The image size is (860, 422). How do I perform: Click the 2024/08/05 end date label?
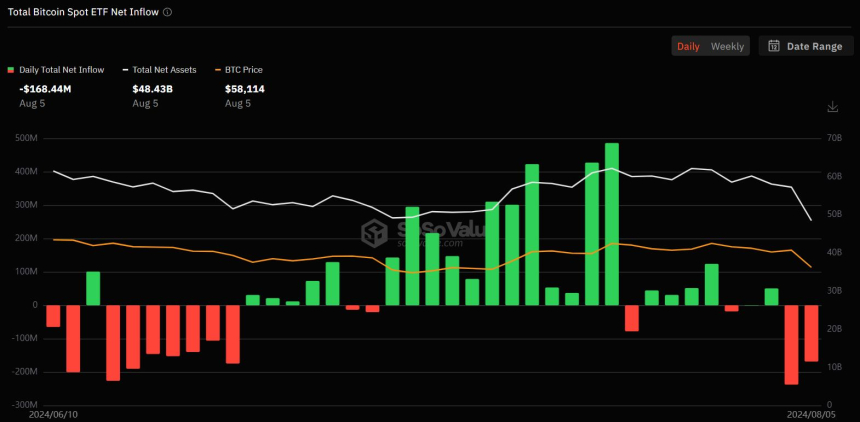click(809, 413)
